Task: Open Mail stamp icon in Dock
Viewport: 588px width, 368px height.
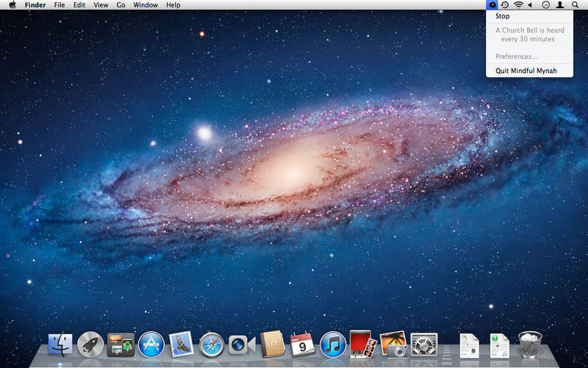Action: click(182, 344)
